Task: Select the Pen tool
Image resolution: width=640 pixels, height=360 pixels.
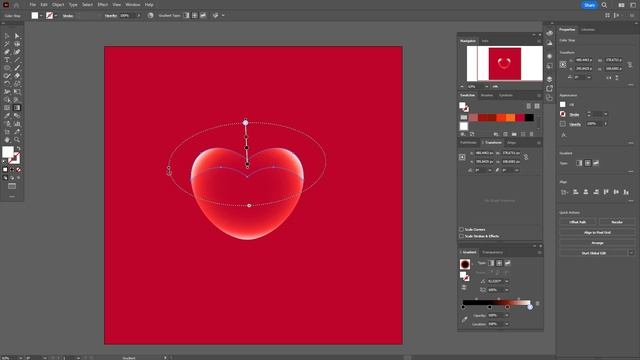Action: coord(7,52)
